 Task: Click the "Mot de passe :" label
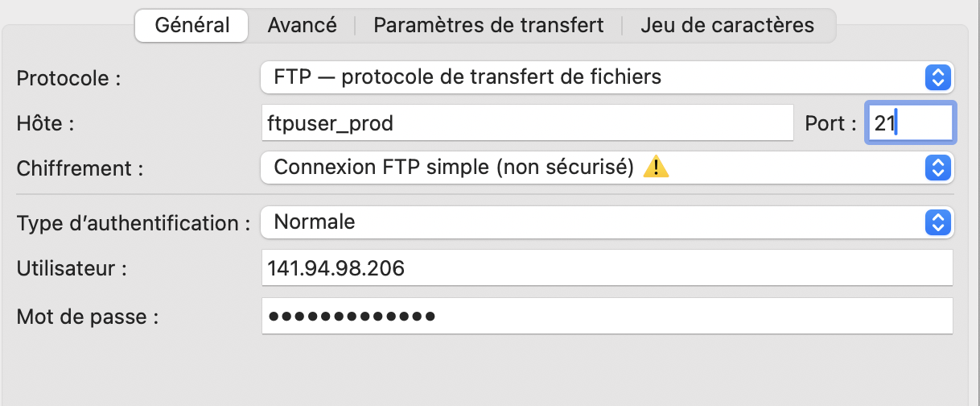click(87, 317)
